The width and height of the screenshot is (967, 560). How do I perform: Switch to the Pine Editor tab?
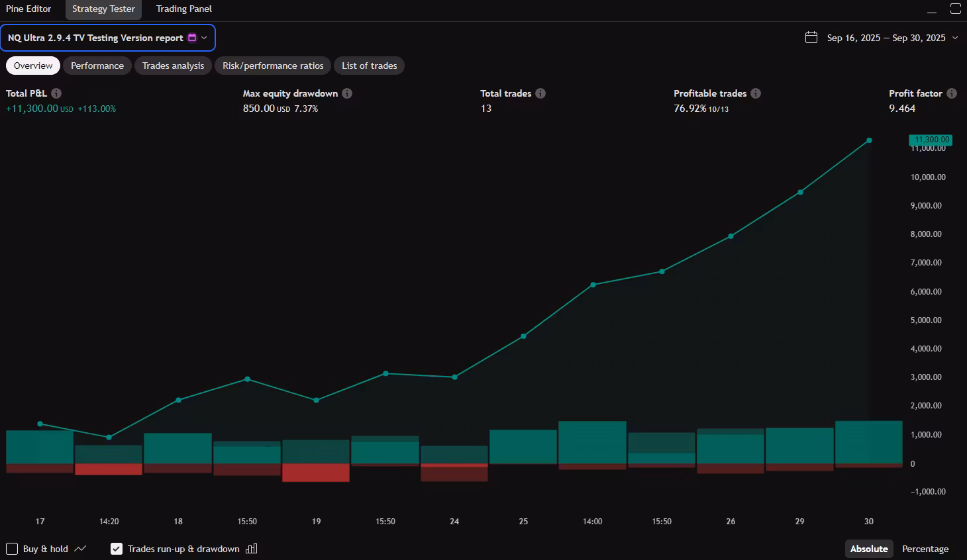pyautogui.click(x=28, y=9)
